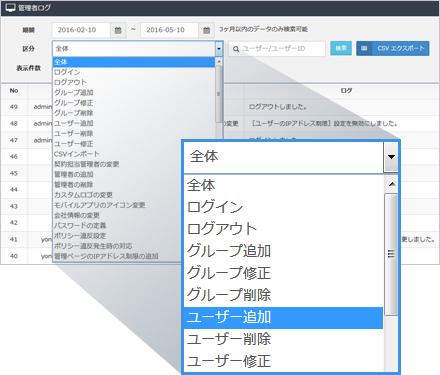Click the enlarged list's scrollbar thumb
Image resolution: width=440 pixels, height=375 pixels.
click(391, 255)
